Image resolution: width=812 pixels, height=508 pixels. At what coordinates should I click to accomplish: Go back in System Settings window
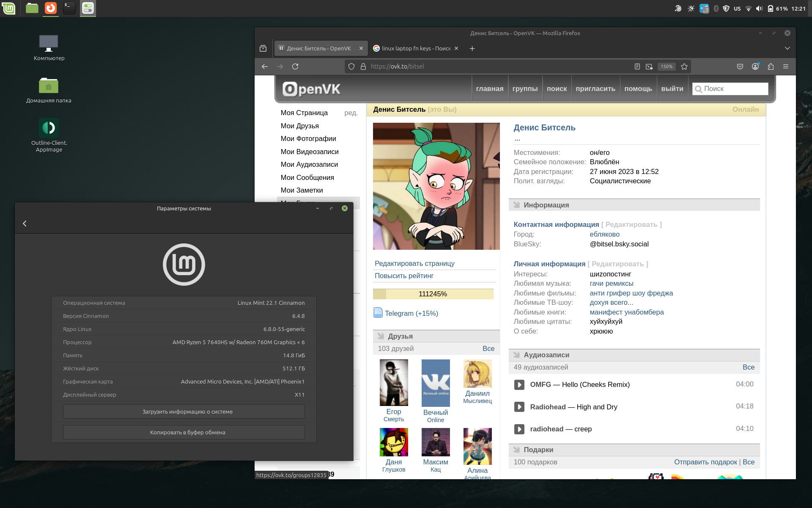25,224
